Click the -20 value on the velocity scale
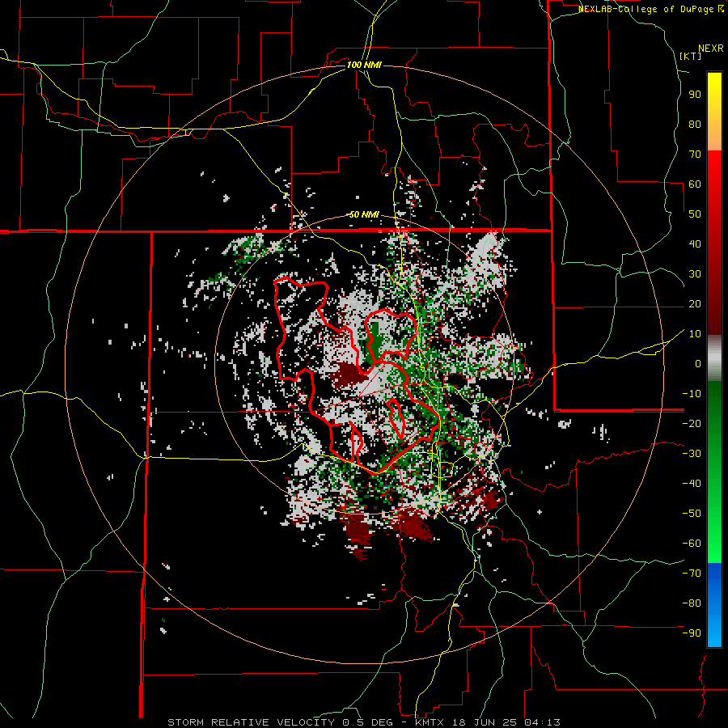Viewport: 728px width, 728px height. pyautogui.click(x=692, y=423)
